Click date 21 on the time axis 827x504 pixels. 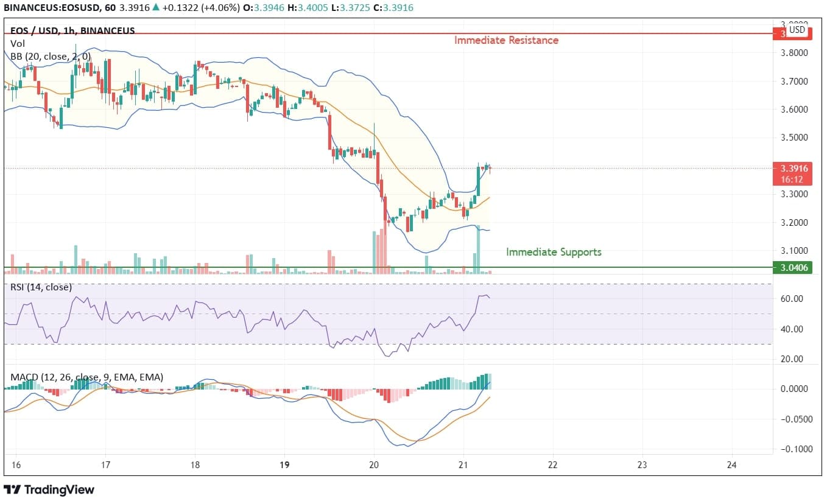(463, 465)
